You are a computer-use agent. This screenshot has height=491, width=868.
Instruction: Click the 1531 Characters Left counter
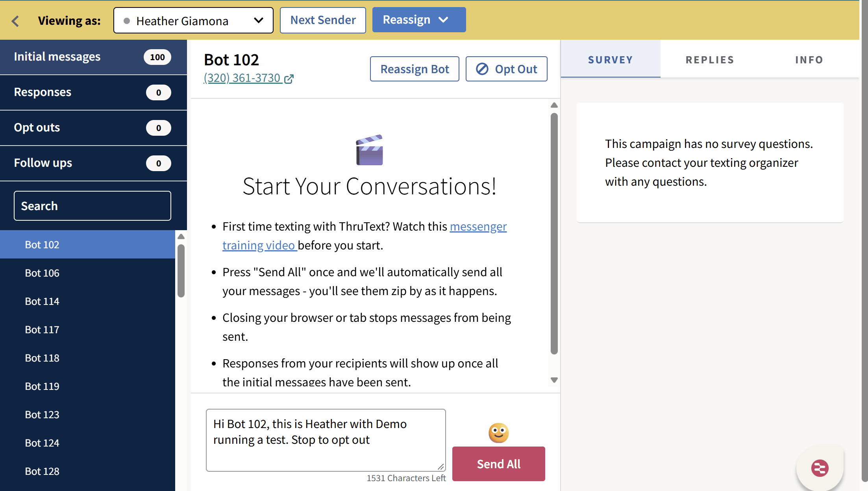pyautogui.click(x=406, y=478)
